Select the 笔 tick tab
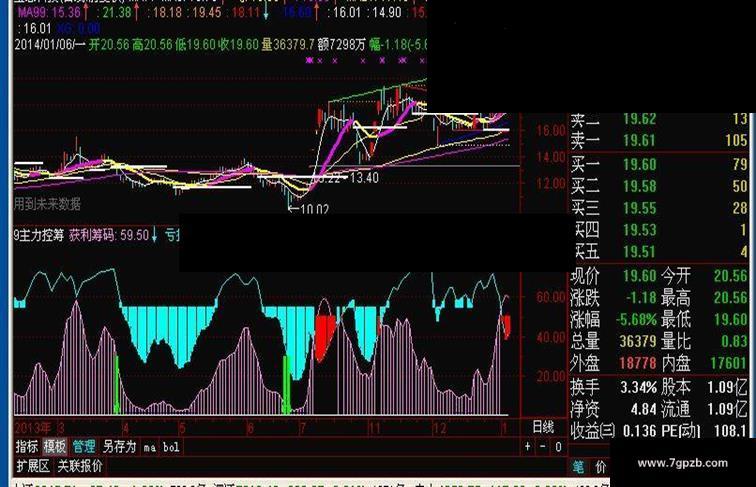The width and height of the screenshot is (756, 487). click(578, 467)
